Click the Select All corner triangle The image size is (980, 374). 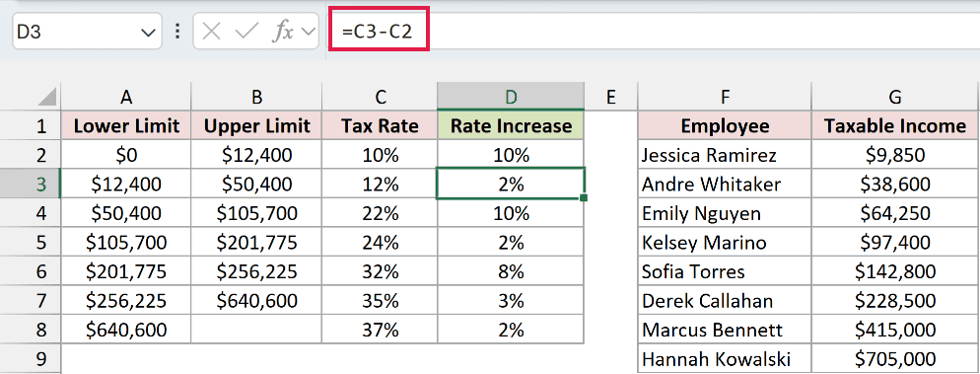click(47, 97)
